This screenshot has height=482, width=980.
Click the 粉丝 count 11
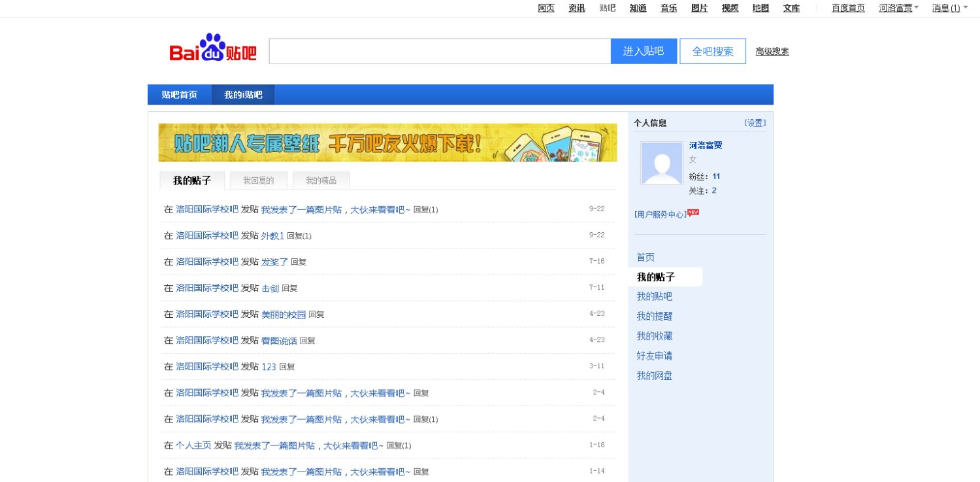point(716,177)
